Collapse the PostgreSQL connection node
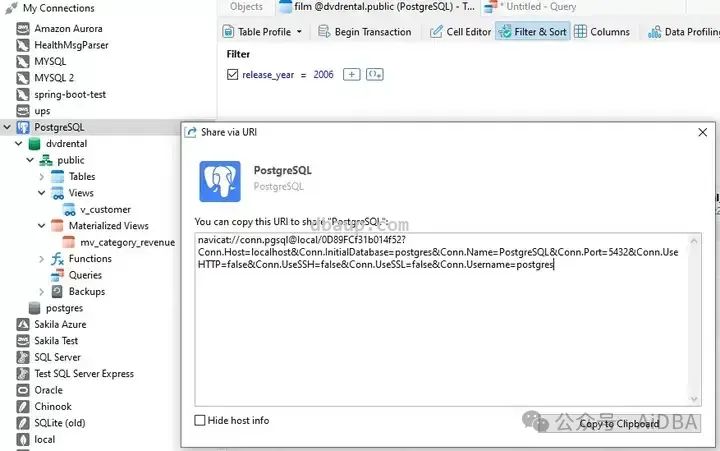The width and height of the screenshot is (720, 451). (7, 127)
